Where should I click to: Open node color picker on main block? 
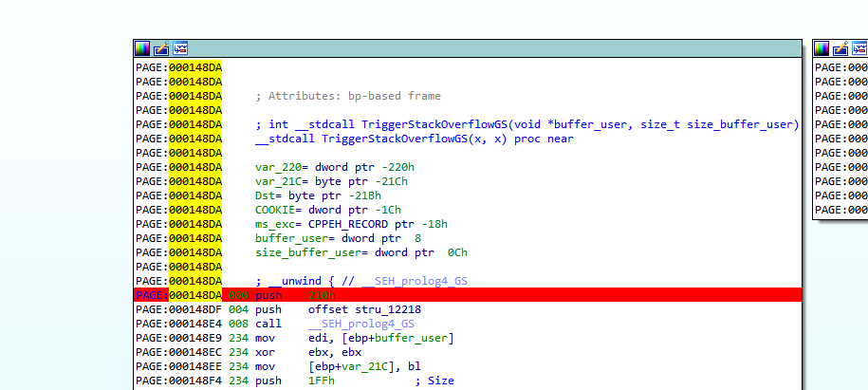(142, 48)
